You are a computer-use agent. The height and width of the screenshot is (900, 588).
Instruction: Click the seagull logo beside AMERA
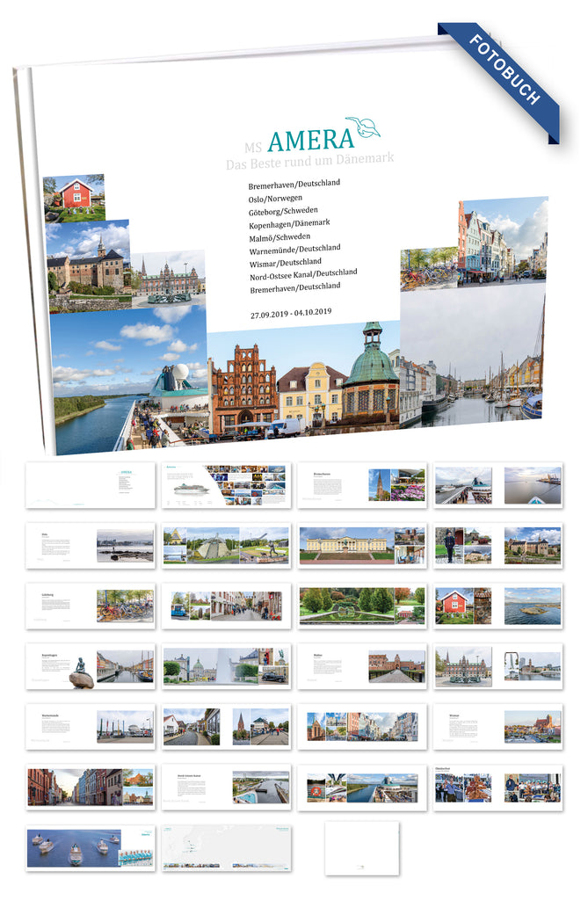tap(362, 127)
